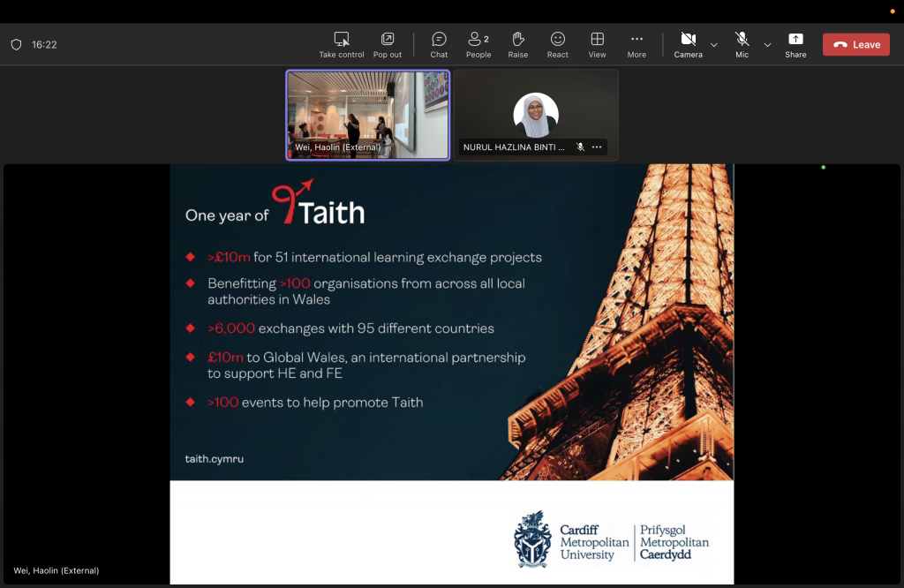
Task: Expand the camera options chevron
Action: click(x=713, y=45)
